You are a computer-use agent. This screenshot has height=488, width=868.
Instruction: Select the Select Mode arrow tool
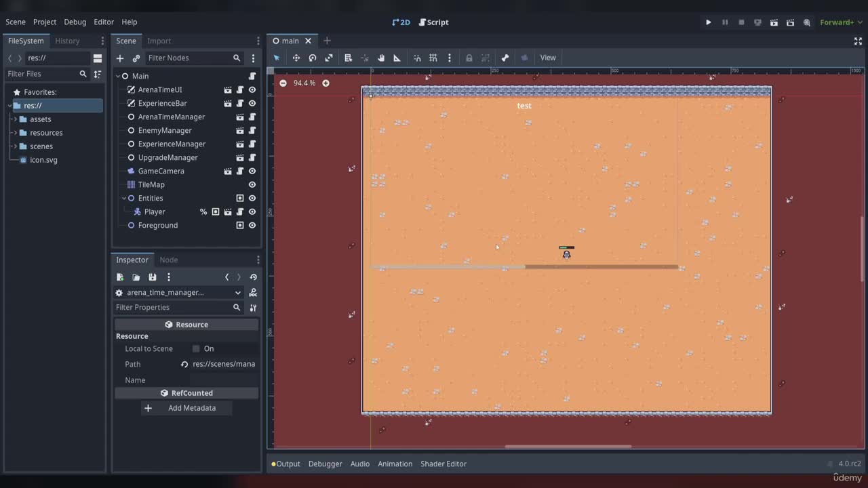pyautogui.click(x=277, y=58)
